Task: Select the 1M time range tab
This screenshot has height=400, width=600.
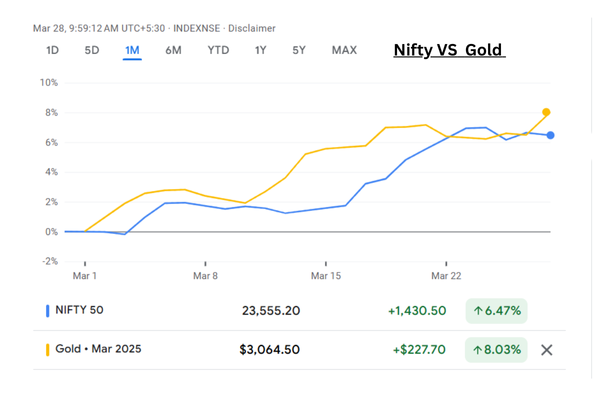Action: [132, 50]
